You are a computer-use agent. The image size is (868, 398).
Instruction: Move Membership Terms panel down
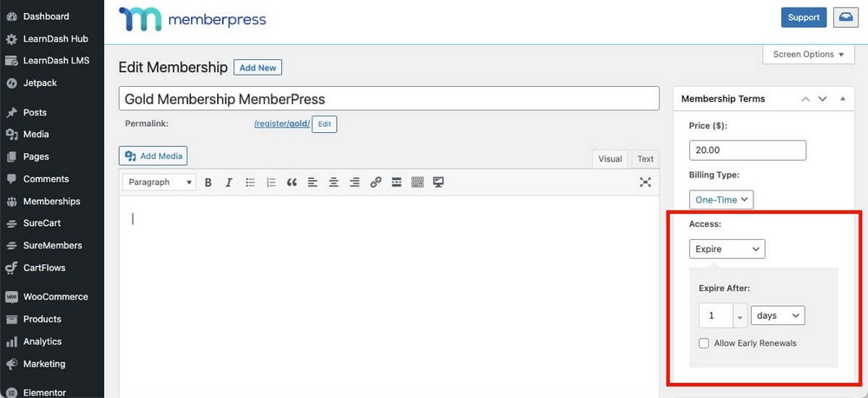823,99
